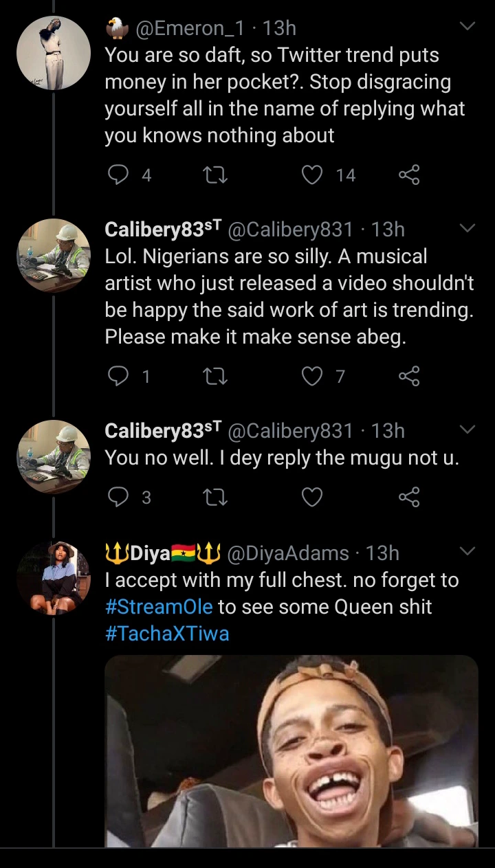Open the chevron menu on DiyaAdams tweet

coord(467,551)
